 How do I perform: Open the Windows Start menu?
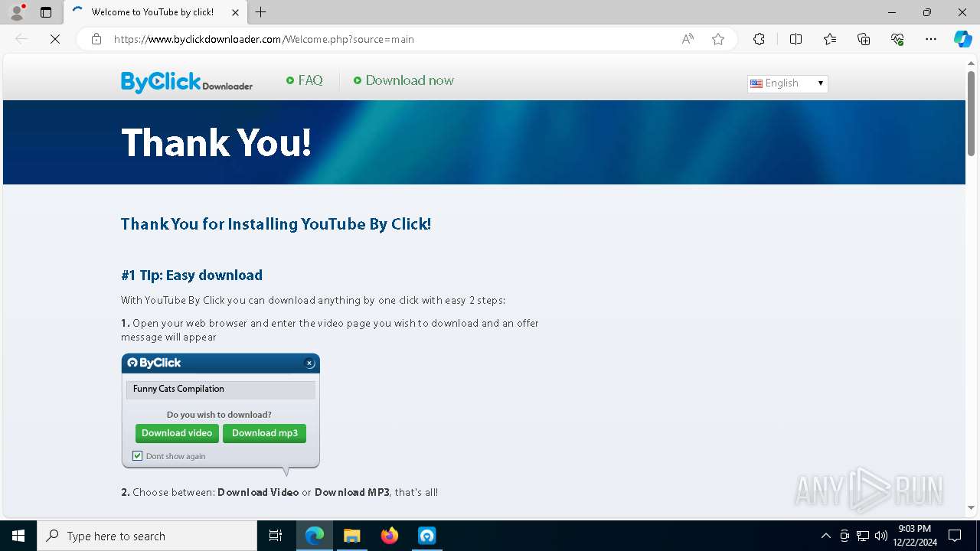pyautogui.click(x=18, y=536)
